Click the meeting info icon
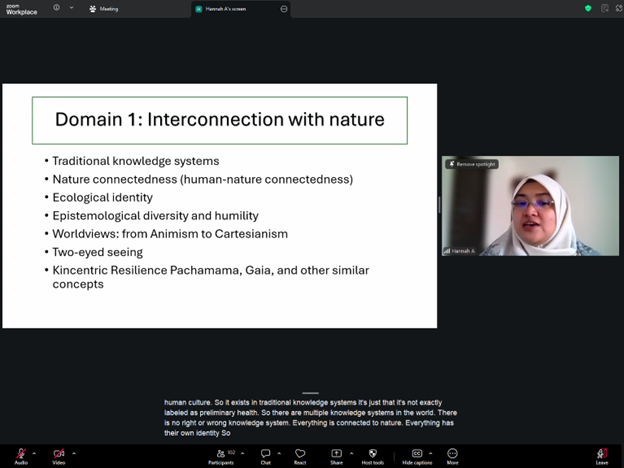 pyautogui.click(x=56, y=8)
